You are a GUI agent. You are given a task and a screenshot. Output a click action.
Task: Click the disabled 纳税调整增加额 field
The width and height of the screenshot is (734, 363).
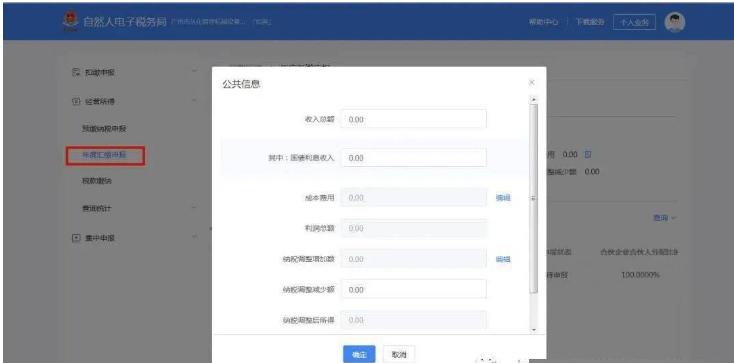coord(414,259)
